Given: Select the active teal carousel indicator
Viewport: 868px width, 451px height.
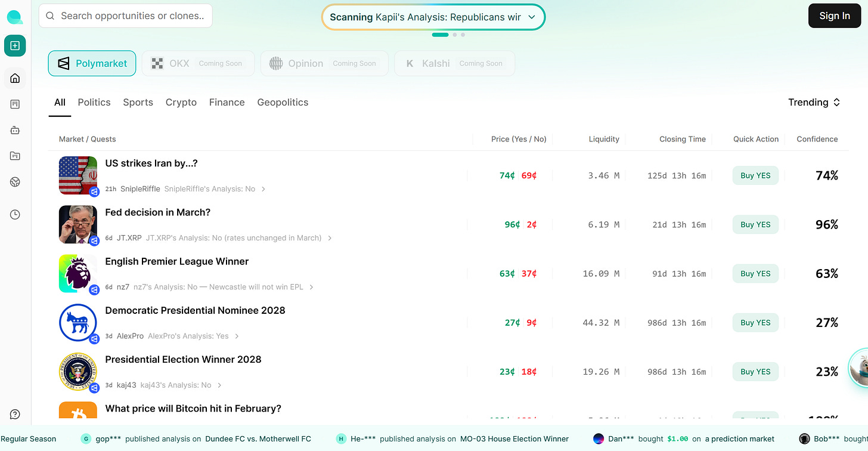Looking at the screenshot, I should 440,35.
